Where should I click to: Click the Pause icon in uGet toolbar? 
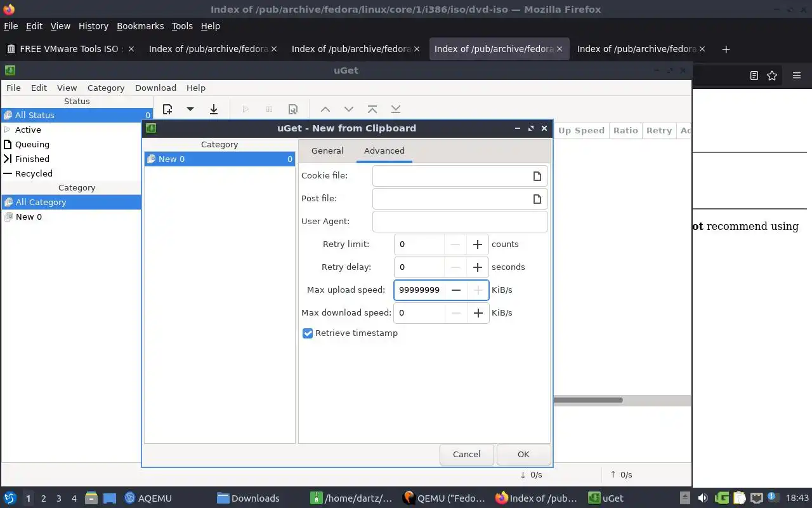point(269,109)
